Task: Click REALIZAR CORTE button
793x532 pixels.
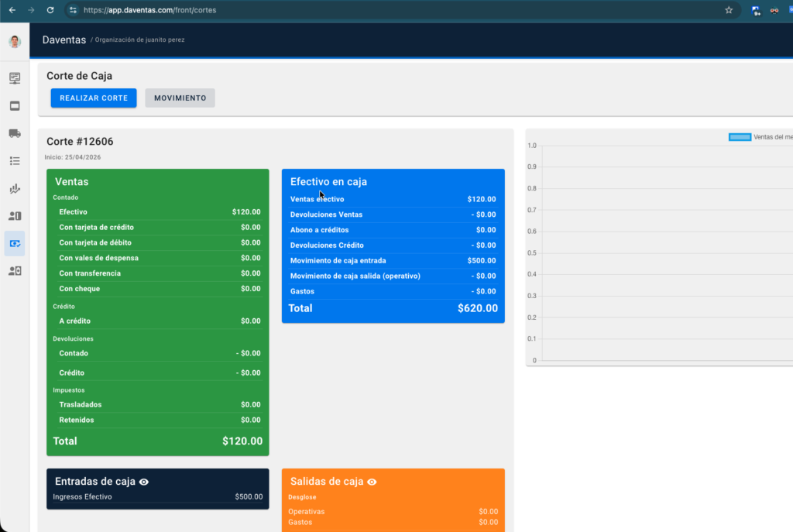Action: tap(94, 98)
